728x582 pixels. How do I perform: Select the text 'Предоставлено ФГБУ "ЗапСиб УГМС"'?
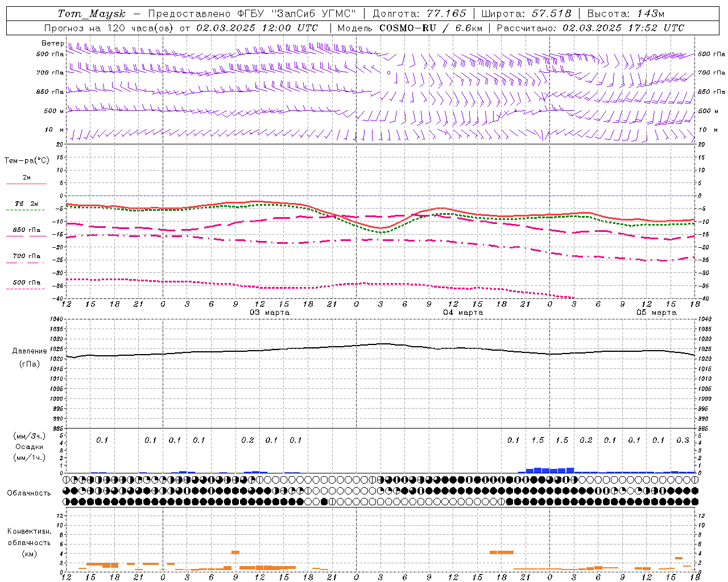[x=252, y=14]
